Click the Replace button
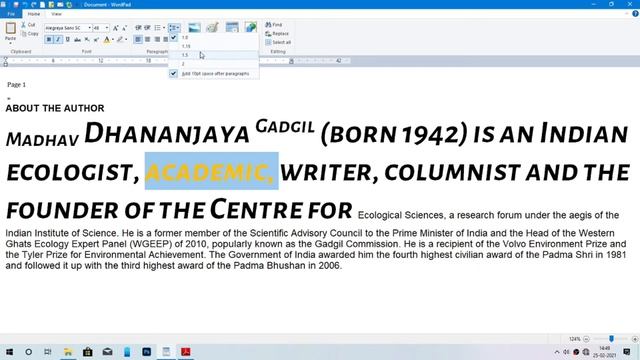 277,33
